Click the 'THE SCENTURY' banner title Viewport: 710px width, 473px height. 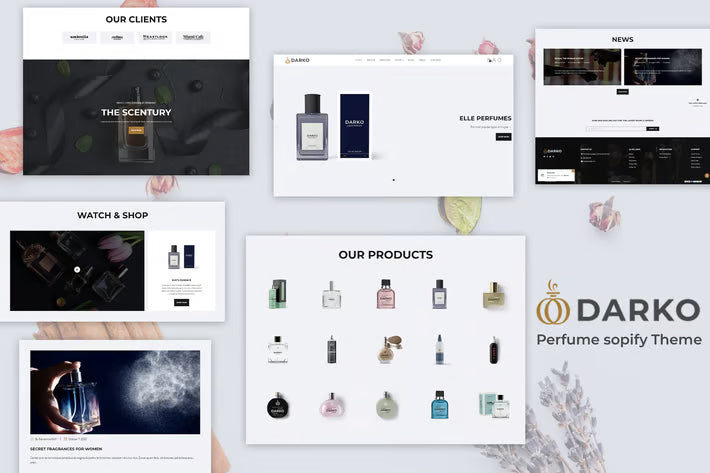click(x=136, y=112)
